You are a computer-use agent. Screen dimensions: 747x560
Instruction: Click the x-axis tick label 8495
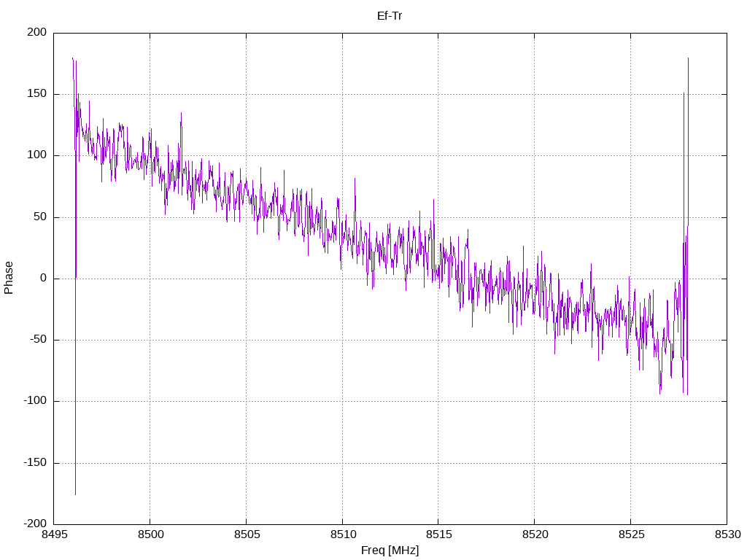point(54,534)
